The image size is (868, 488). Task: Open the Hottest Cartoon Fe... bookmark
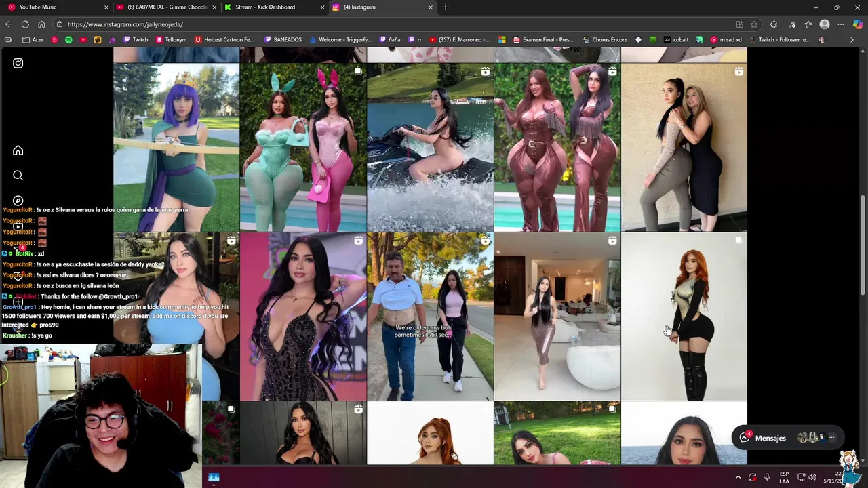coord(224,39)
